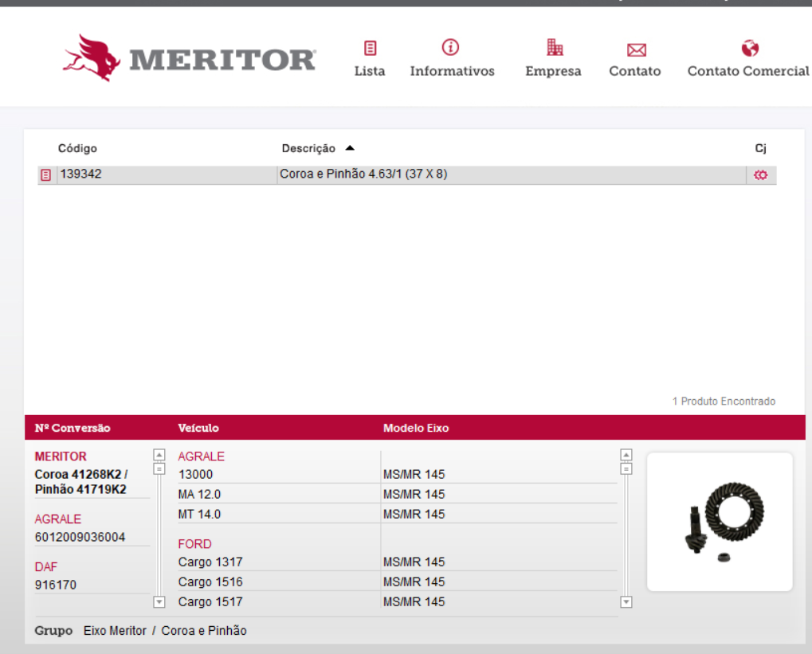Screen dimensions: 812x654
Task: Select DAF number 916170
Action: coord(56,585)
